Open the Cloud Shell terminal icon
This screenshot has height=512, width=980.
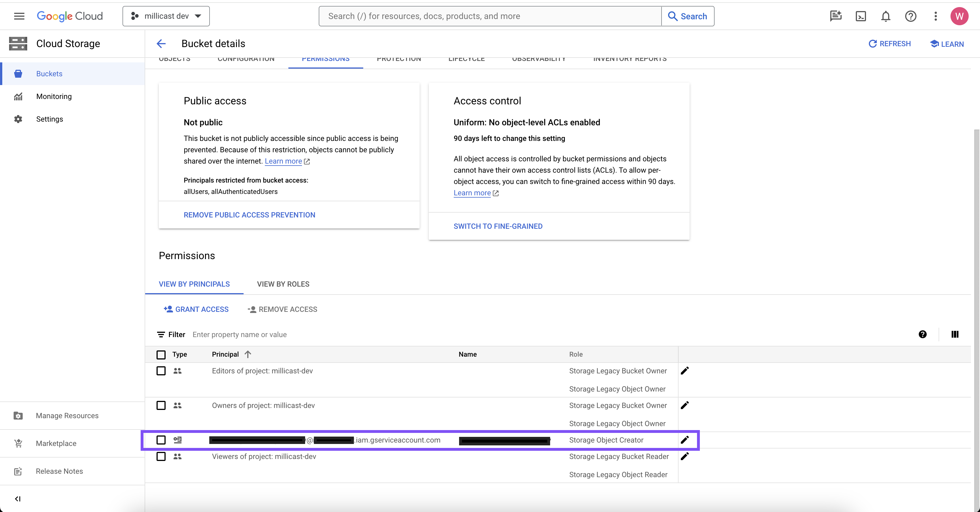tap(861, 16)
